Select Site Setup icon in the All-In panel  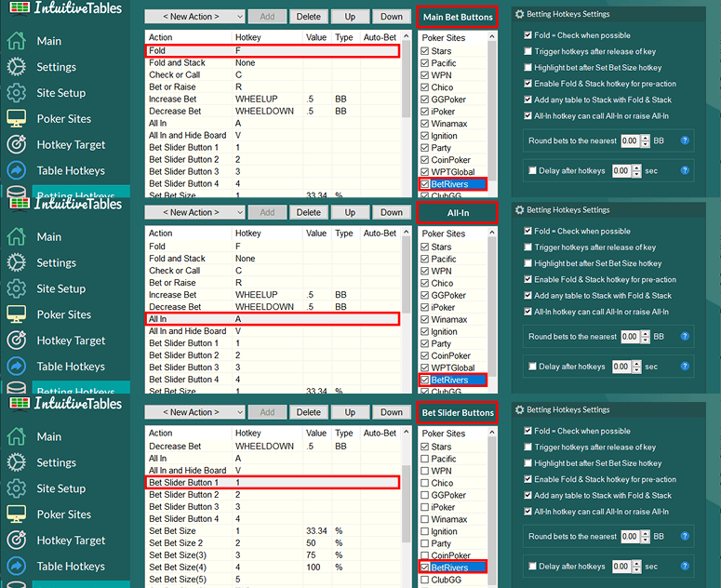16,288
